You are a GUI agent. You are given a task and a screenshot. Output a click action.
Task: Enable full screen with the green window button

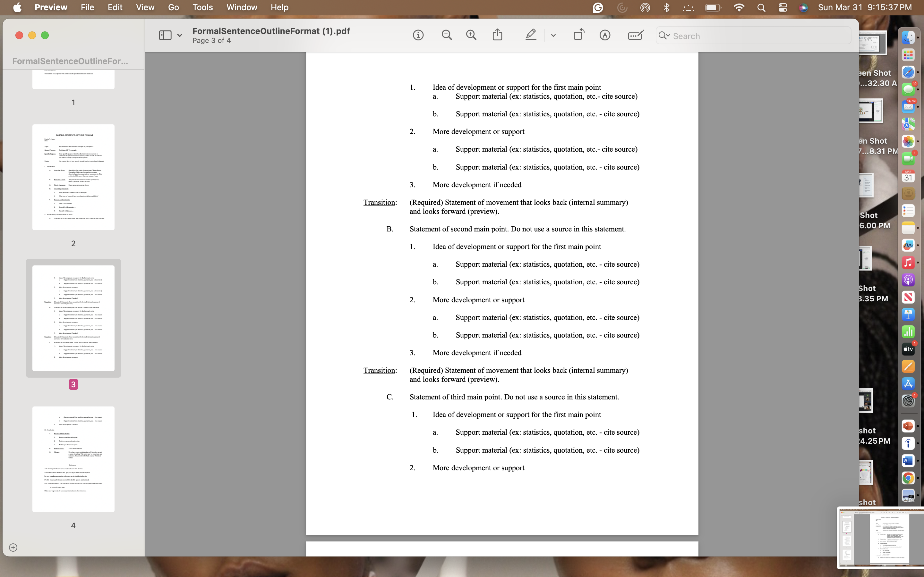(45, 35)
